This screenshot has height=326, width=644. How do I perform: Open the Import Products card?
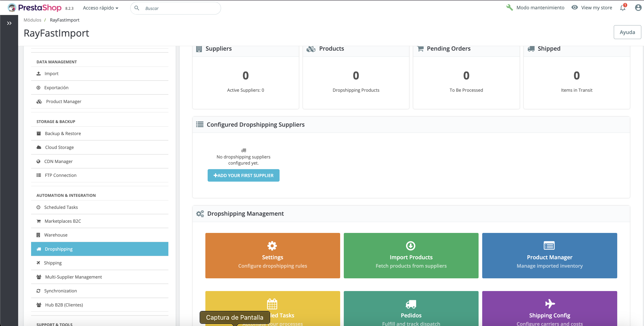411,255
